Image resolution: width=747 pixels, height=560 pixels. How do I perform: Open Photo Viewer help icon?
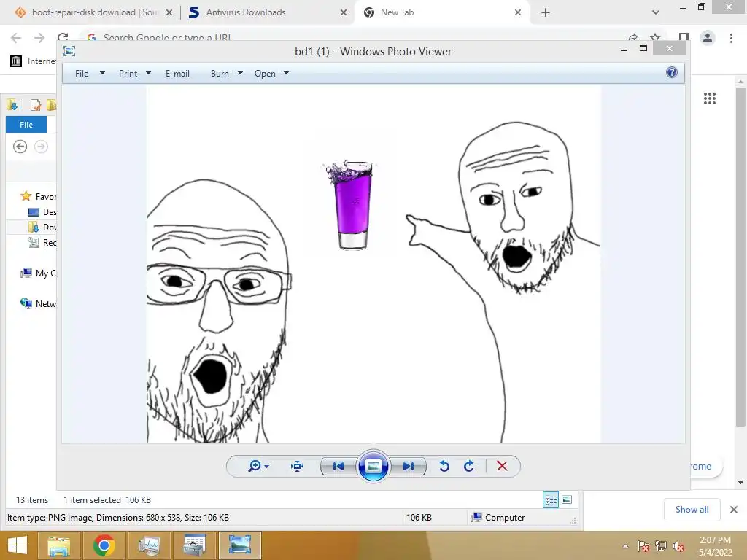click(x=672, y=72)
